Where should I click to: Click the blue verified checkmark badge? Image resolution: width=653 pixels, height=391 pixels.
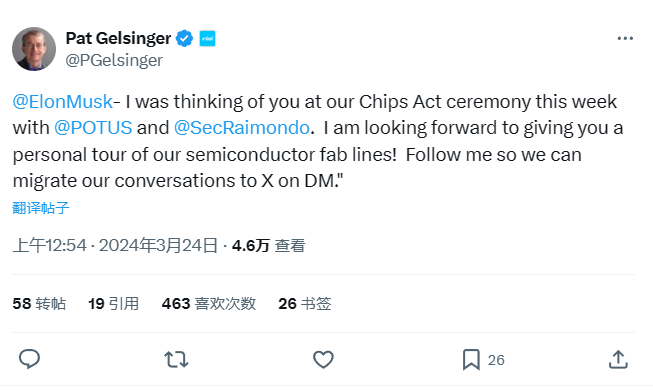(184, 38)
